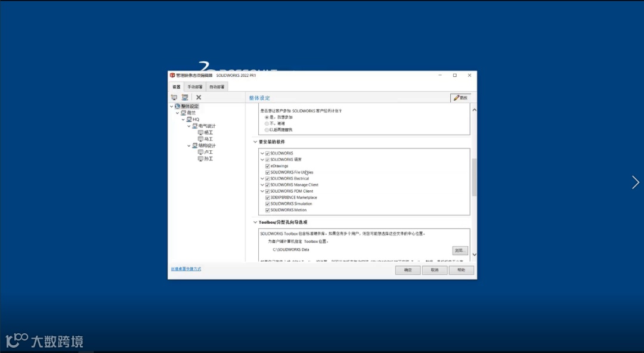Click the 更改 edit button
The height and width of the screenshot is (353, 644).
coord(460,98)
